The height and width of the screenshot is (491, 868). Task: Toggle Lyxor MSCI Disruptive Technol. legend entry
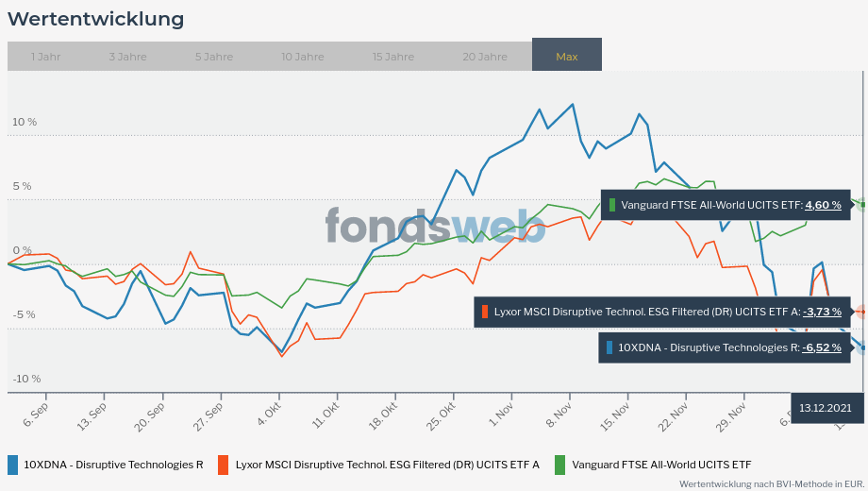[387, 465]
